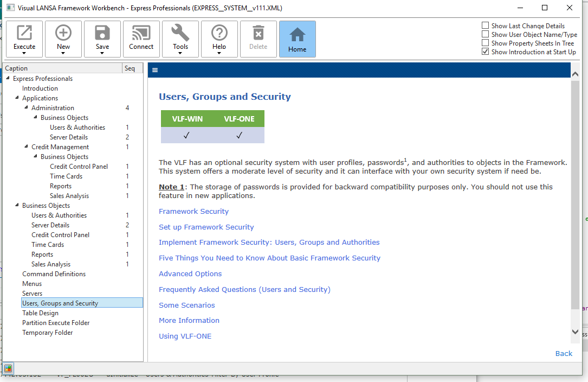The image size is (588, 382).
Task: Open the Help question mark icon
Action: pyautogui.click(x=219, y=33)
